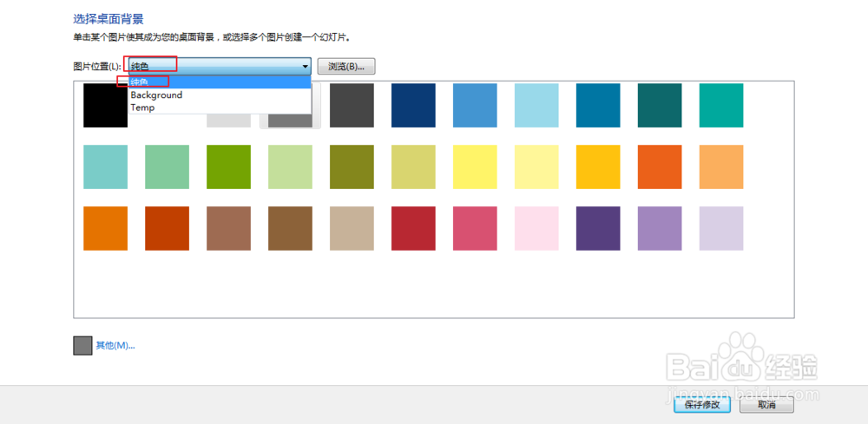Choose the light sky blue swatch
Viewport: 868px width, 424px height.
coord(536,105)
